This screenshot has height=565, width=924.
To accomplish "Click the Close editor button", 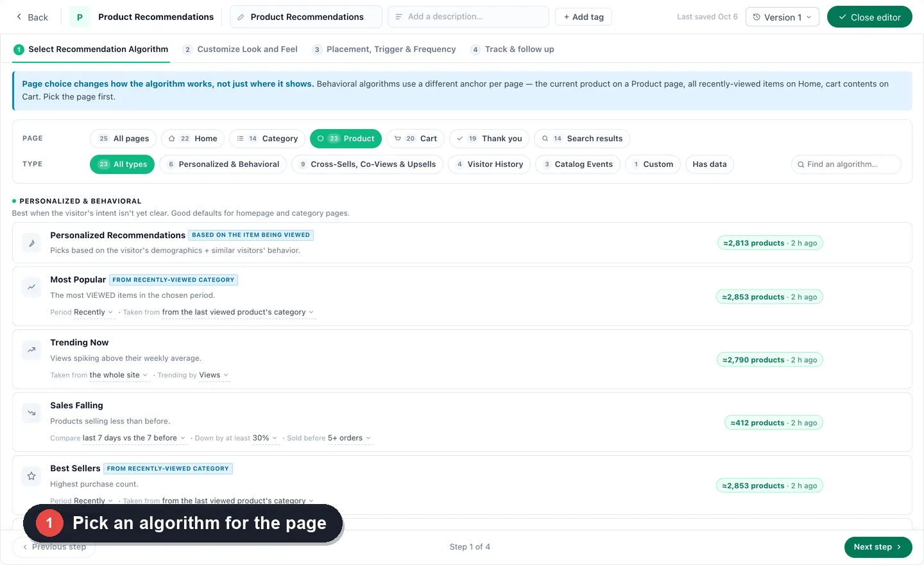I will click(x=869, y=17).
